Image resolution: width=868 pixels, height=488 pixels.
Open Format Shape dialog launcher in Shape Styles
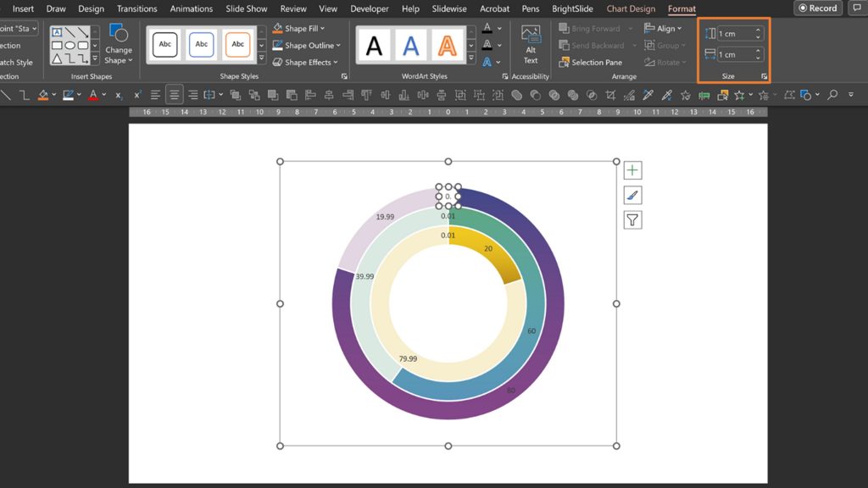pyautogui.click(x=344, y=76)
